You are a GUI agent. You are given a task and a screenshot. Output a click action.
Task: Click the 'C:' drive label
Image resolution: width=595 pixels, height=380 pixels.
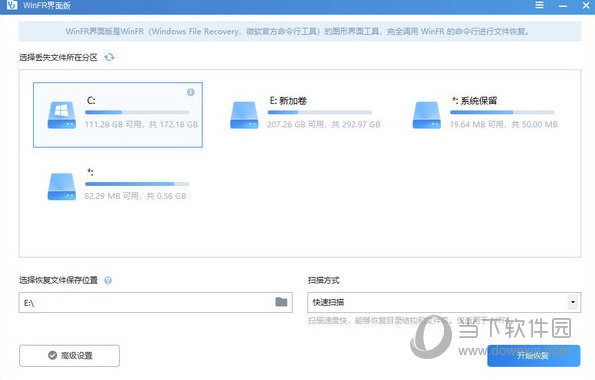91,101
